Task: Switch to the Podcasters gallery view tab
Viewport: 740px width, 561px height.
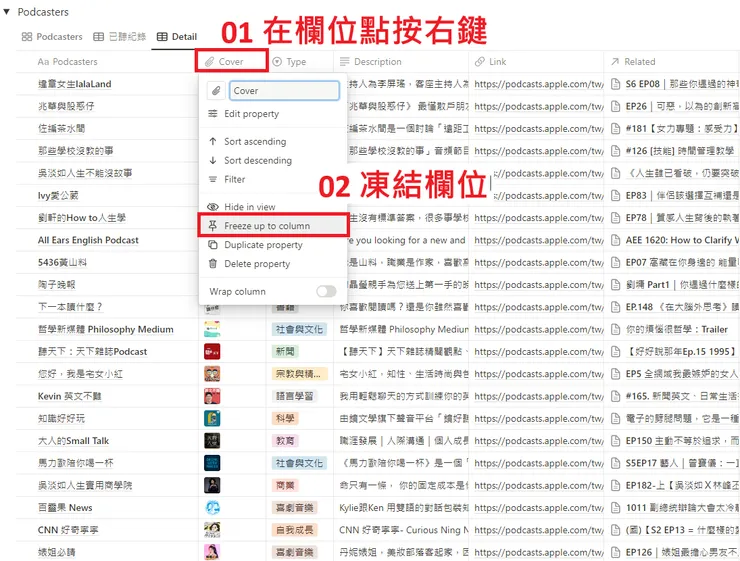Action: point(52,37)
